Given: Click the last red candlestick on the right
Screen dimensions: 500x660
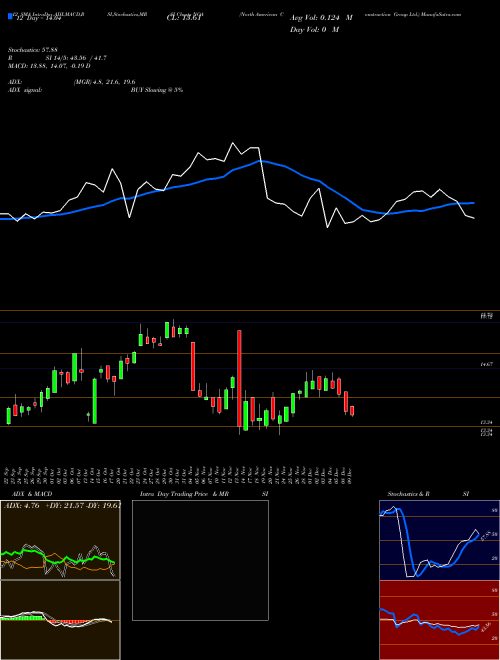Looking at the screenshot, I should tap(352, 411).
